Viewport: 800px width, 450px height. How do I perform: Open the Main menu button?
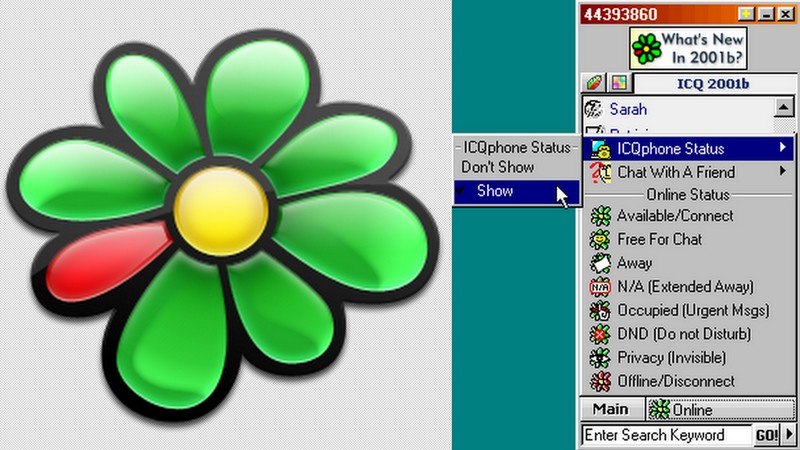[610, 410]
